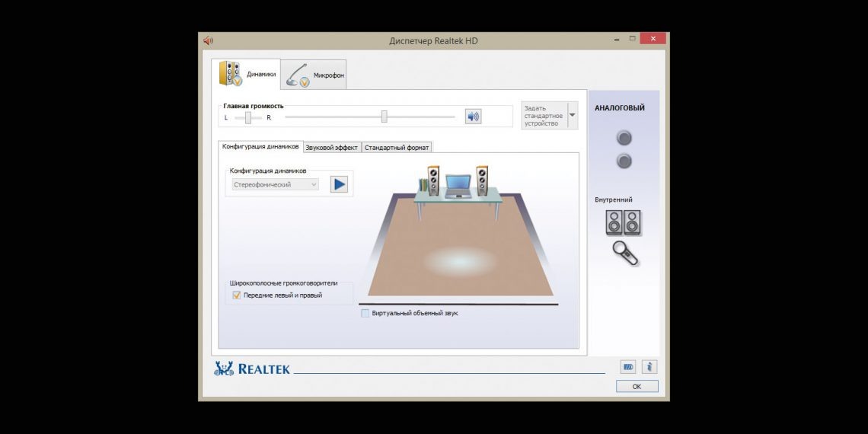This screenshot has height=434, width=868.
Task: Open the information icon near OK
Action: click(649, 366)
